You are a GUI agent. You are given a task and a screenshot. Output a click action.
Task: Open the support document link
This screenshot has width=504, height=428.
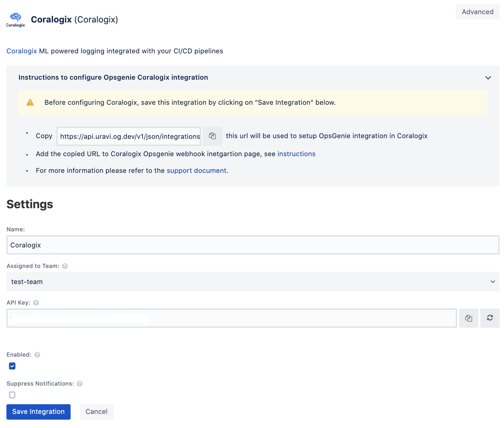coord(196,171)
